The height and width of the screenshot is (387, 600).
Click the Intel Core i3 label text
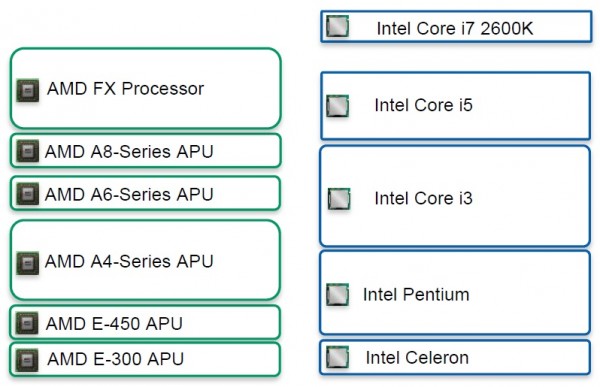(424, 198)
